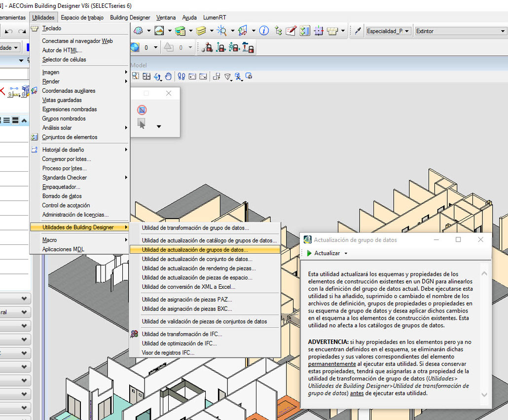Open the Ventana menu
The image size is (508, 420).
pyautogui.click(x=166, y=17)
